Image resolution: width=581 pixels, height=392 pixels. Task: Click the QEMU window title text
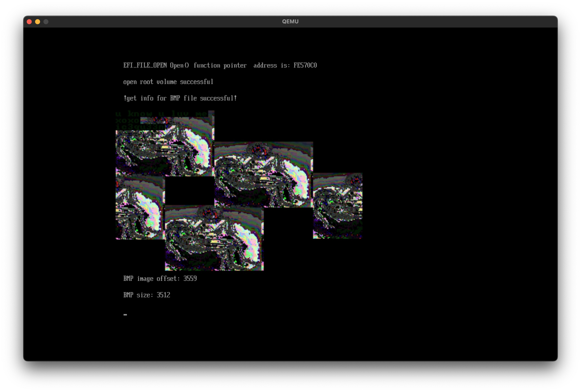point(290,22)
